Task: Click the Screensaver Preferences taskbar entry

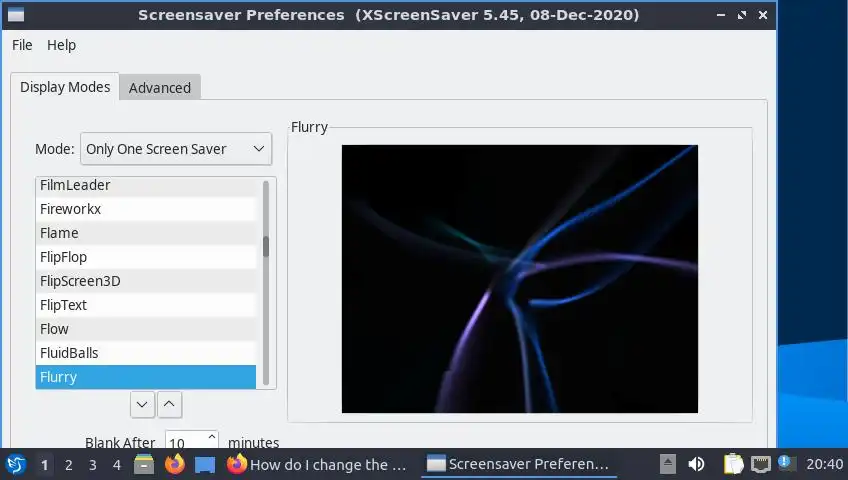Action: [x=519, y=464]
